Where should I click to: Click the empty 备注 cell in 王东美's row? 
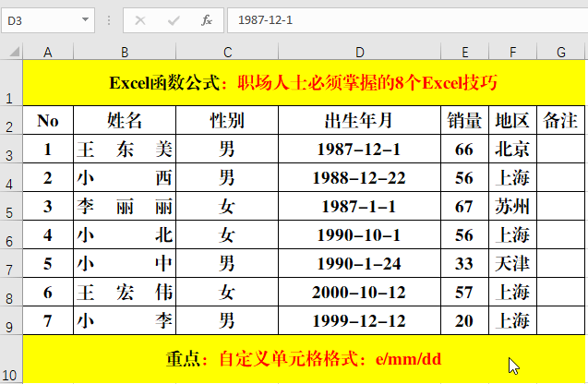pos(561,149)
